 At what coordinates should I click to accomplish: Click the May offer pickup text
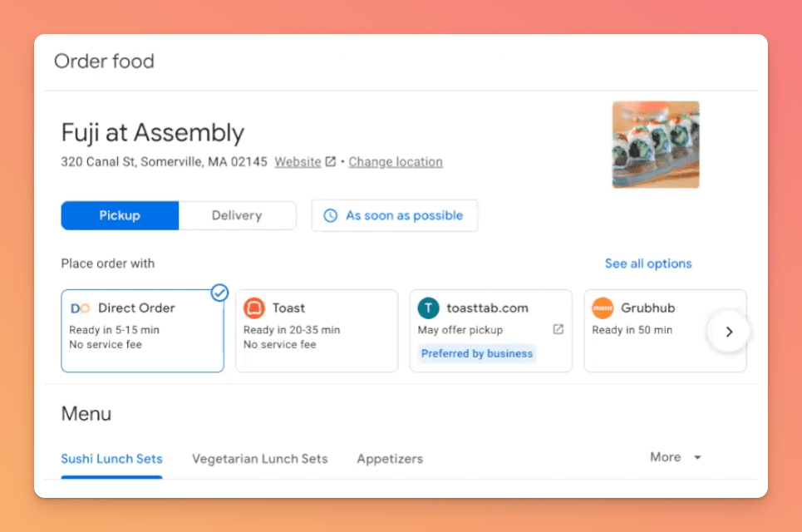(x=460, y=330)
